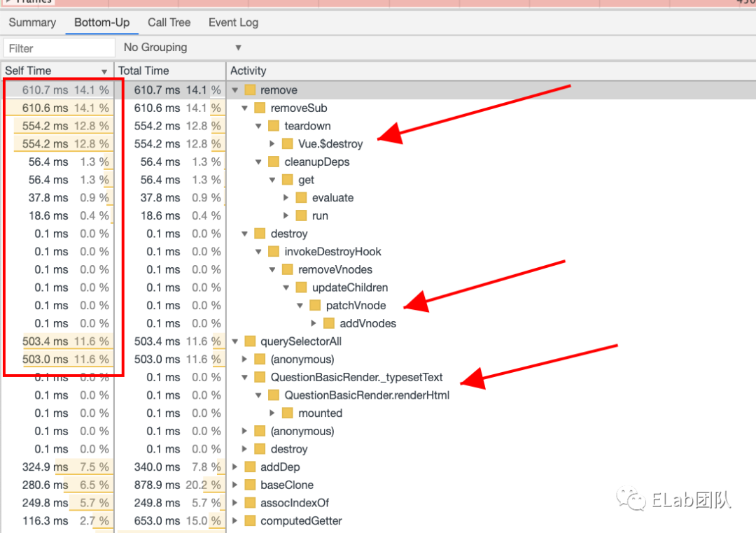Open the No Grouping dropdown

tap(183, 48)
